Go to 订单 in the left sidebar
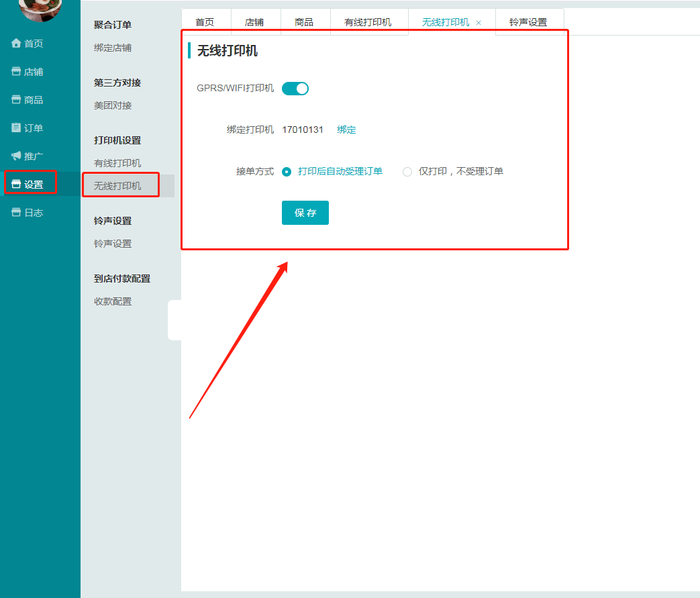700x598 pixels. pos(34,128)
